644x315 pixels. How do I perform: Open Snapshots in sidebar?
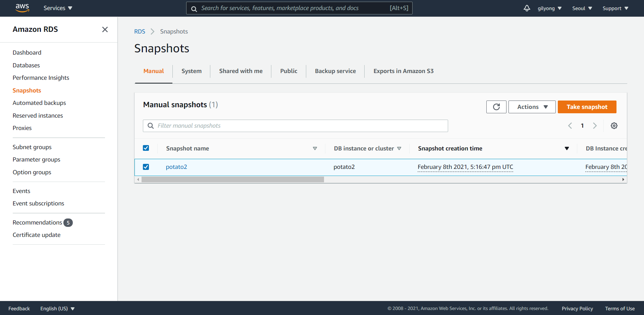coord(27,90)
